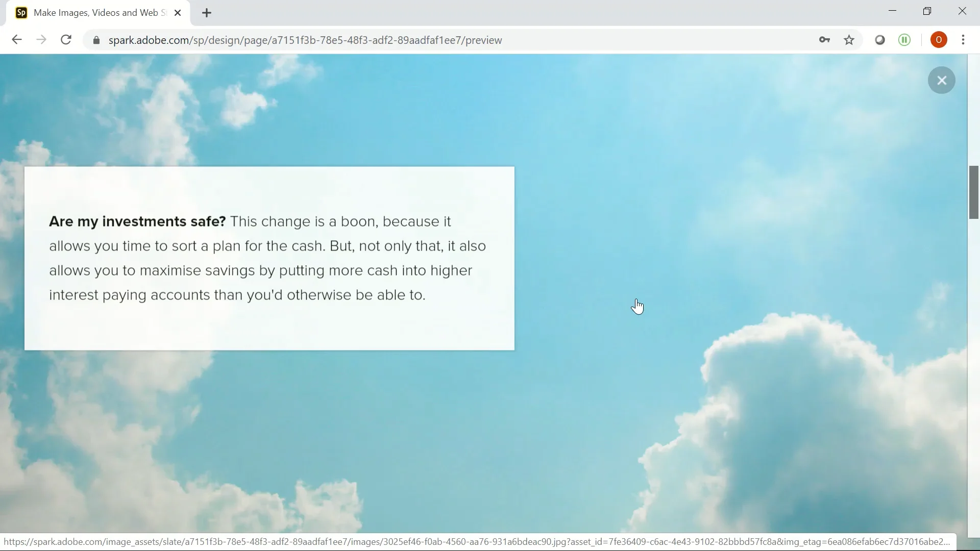This screenshot has height=551, width=980.
Task: Close the Chrome browser window
Action: [x=962, y=11]
